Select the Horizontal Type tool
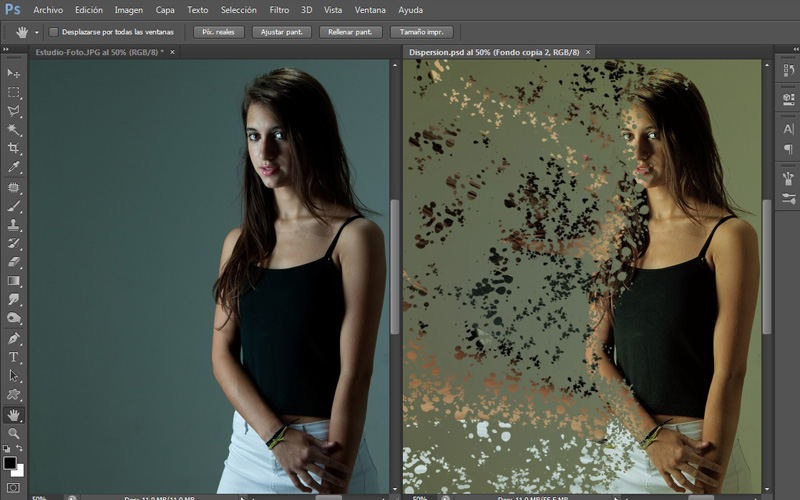Image resolution: width=800 pixels, height=500 pixels. pos(14,357)
